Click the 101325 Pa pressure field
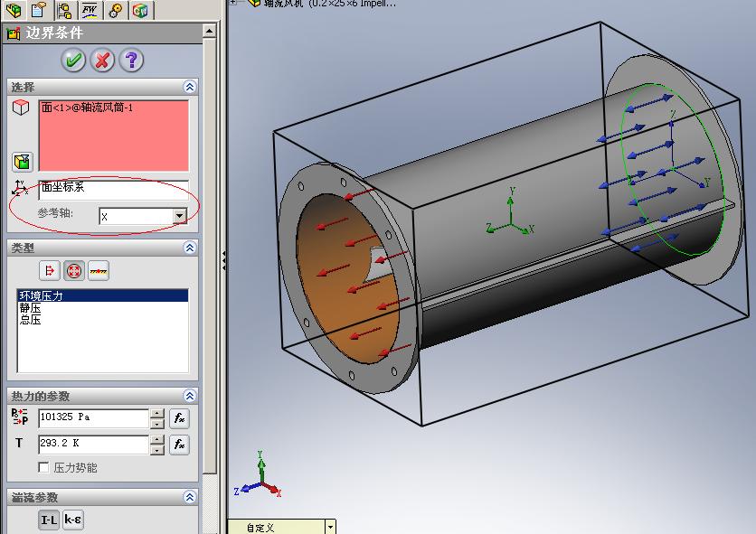Viewport: 756px width, 534px height. [93, 417]
